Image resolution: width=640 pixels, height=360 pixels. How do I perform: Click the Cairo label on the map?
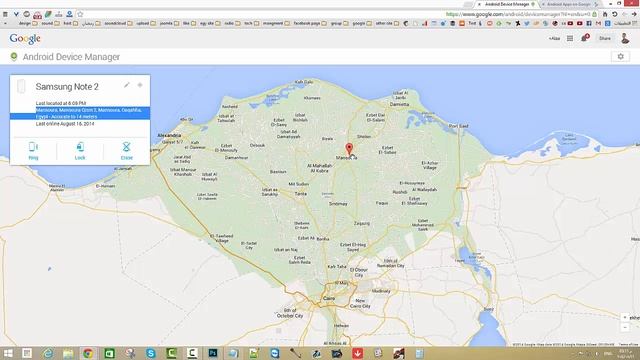(329, 298)
